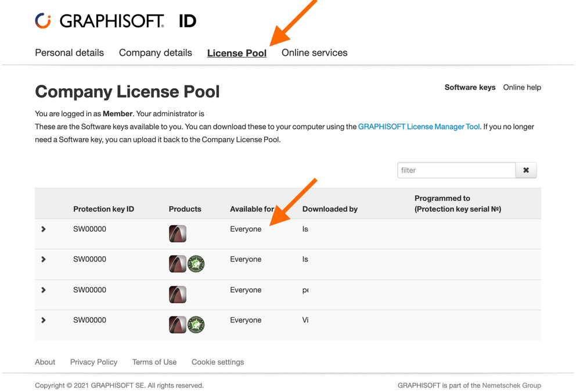Image resolution: width=580 pixels, height=392 pixels.
Task: Click the Archicad icon in second row
Action: [x=178, y=264]
